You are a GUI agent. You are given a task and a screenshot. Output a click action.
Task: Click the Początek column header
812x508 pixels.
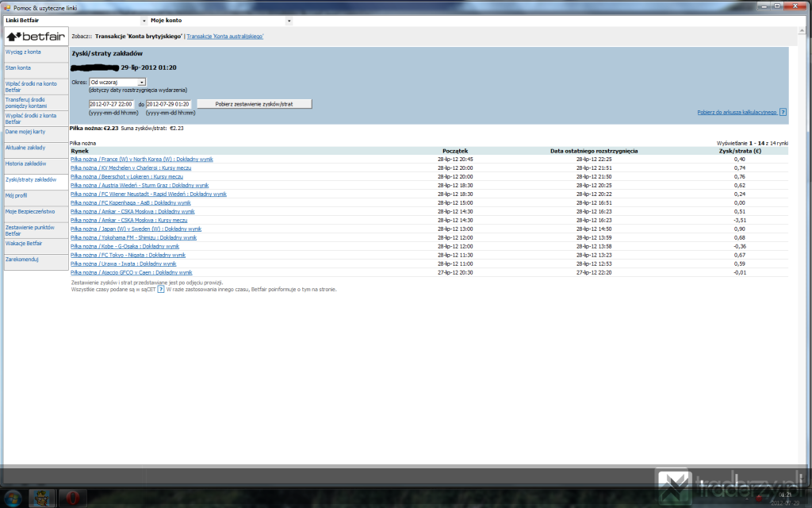(455, 151)
